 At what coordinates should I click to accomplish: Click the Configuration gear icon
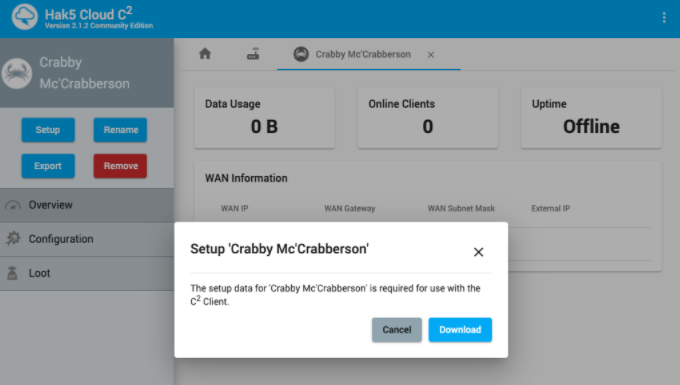[x=13, y=238]
